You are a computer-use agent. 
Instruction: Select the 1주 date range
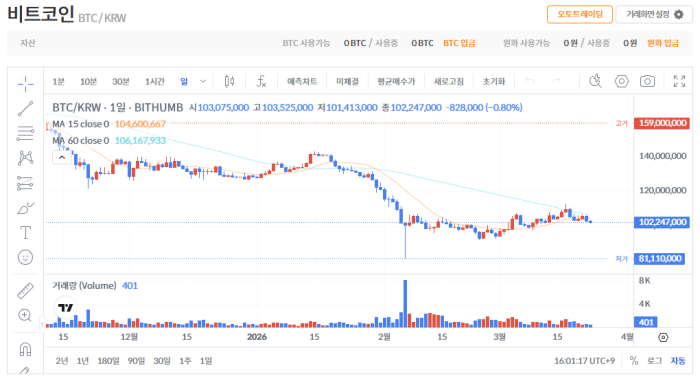185,361
